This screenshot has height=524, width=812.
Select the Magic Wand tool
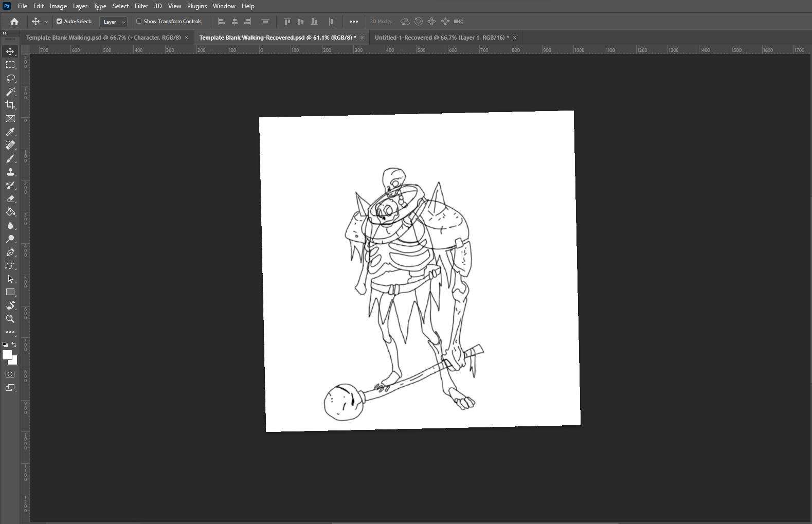pyautogui.click(x=10, y=92)
